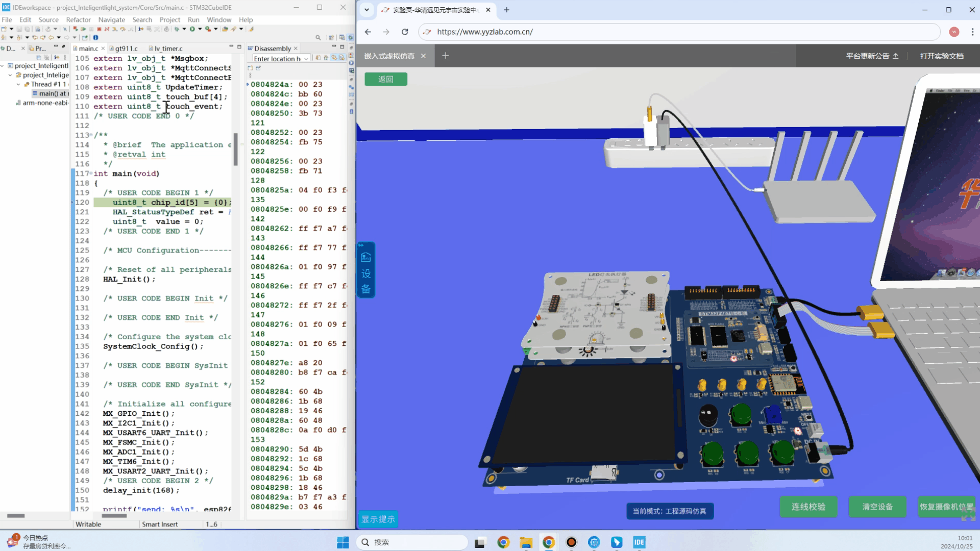
Task: Click the Disconnect debug icon
Action: pos(107,29)
